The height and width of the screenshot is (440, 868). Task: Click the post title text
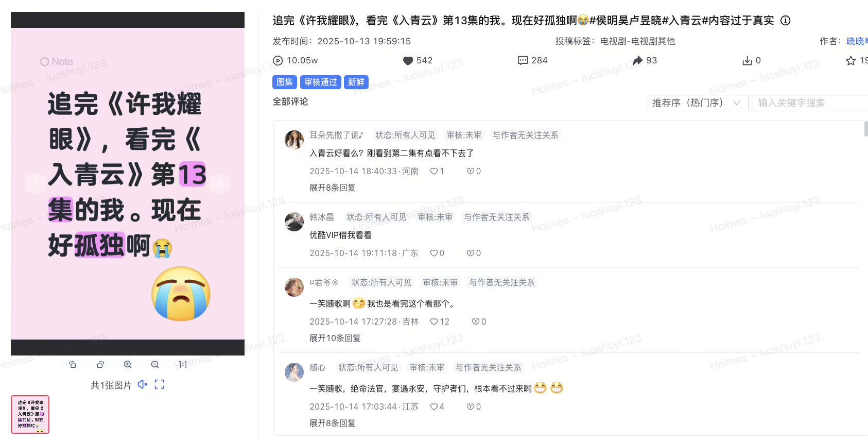523,21
